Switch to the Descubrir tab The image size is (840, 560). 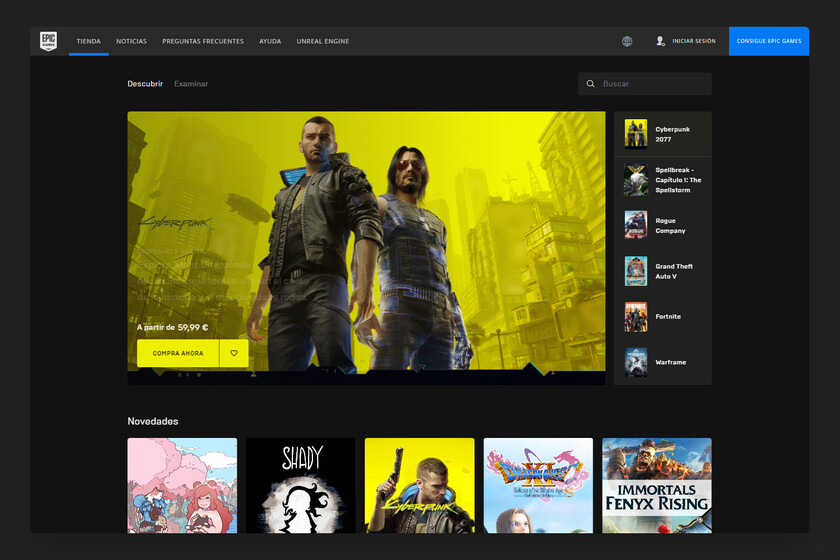[x=145, y=84]
